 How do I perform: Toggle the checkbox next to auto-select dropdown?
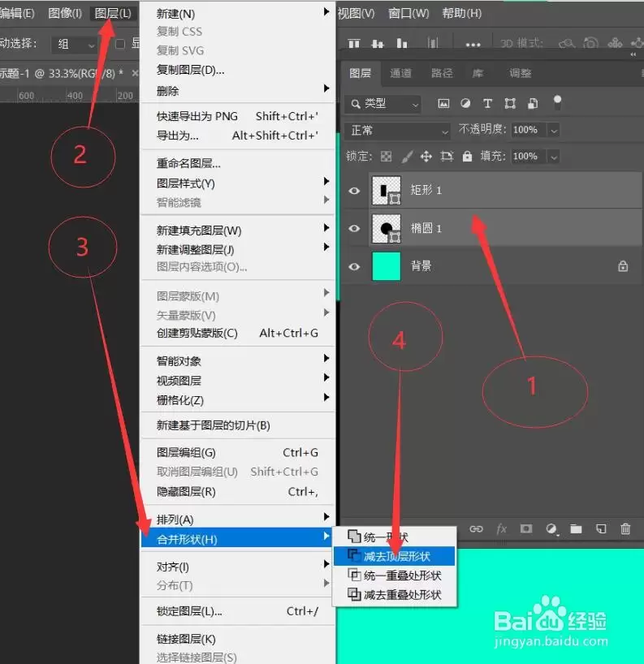120,44
